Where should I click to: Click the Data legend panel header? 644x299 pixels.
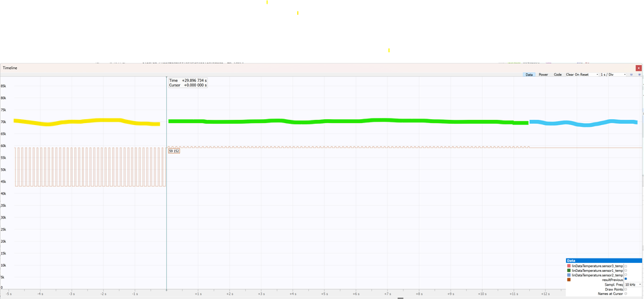coord(604,261)
